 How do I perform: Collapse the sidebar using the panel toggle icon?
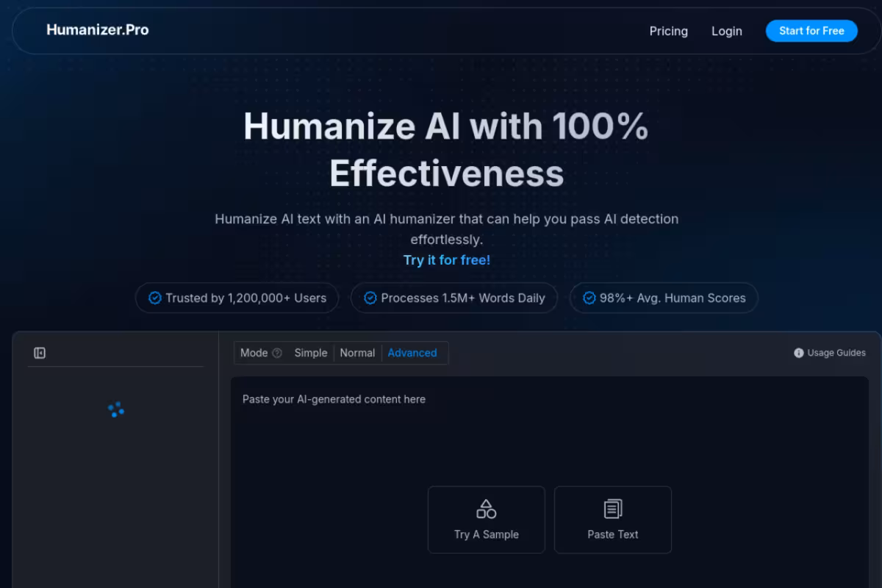tap(40, 353)
